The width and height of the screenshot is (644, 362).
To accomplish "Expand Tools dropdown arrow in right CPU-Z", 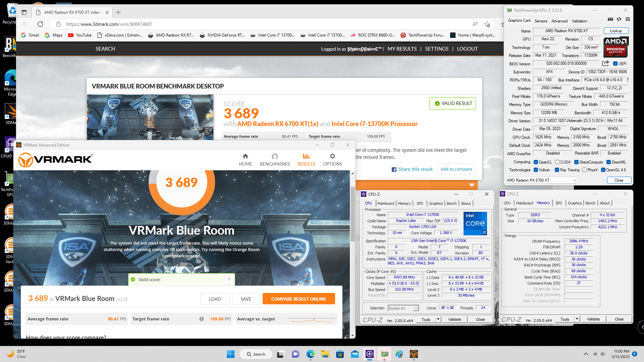I will 577,319.
